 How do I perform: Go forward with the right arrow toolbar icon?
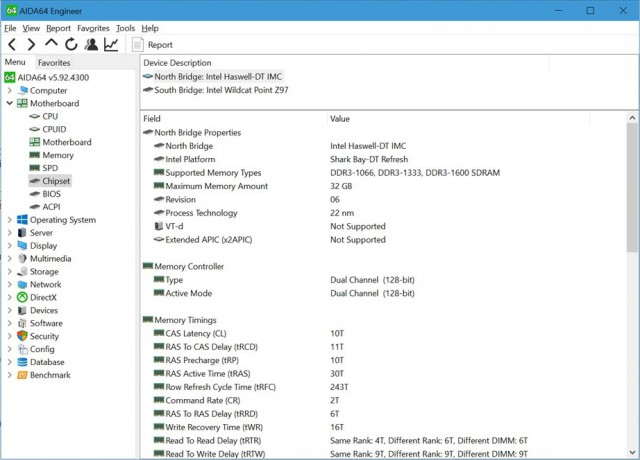(31, 44)
